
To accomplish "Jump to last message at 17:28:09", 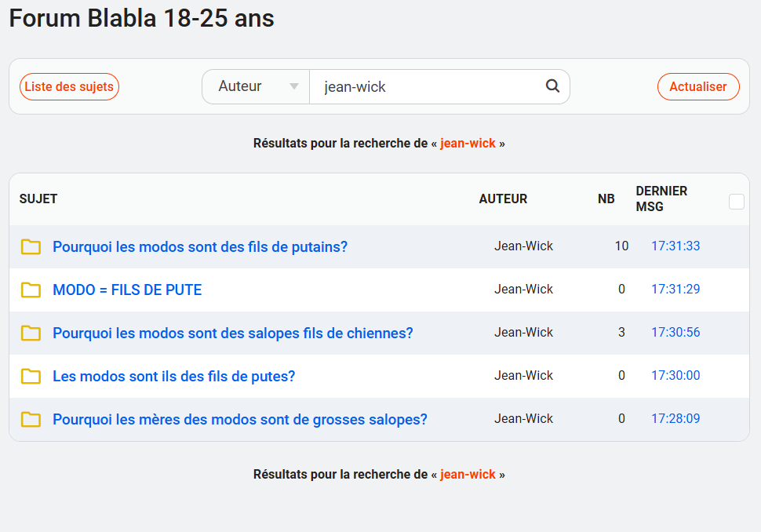I will click(x=675, y=419).
